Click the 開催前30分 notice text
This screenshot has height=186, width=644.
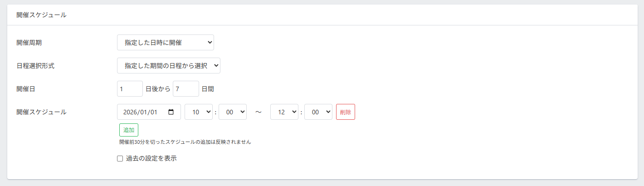(185, 142)
